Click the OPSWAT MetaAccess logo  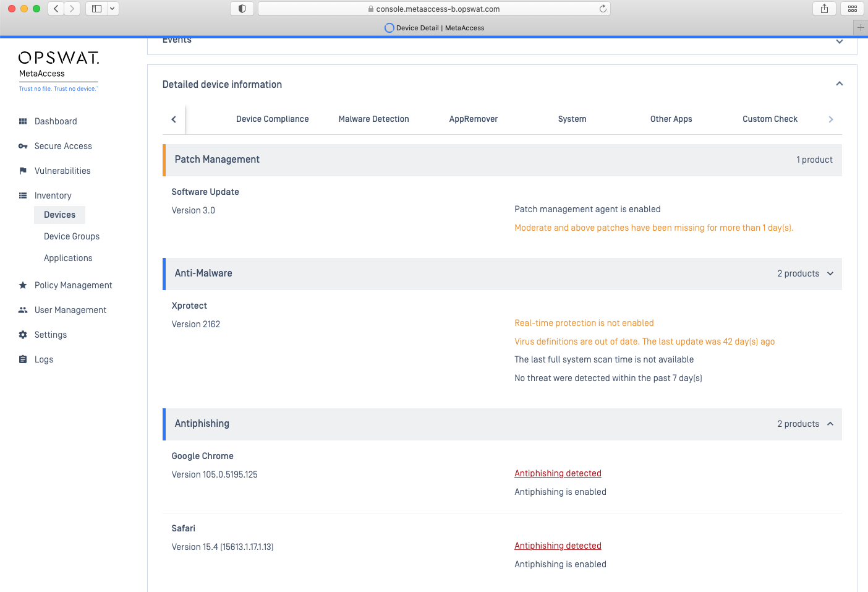[59, 71]
